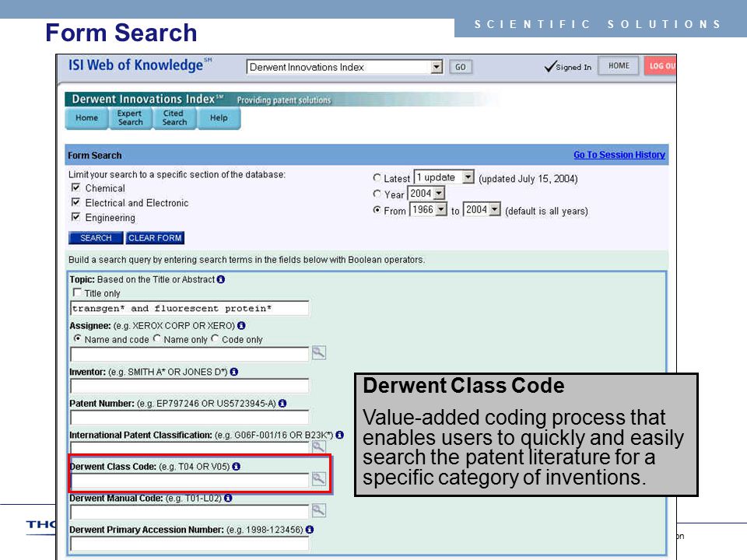Image resolution: width=747 pixels, height=560 pixels.
Task: Click the LOG OUT button
Action: pos(661,65)
